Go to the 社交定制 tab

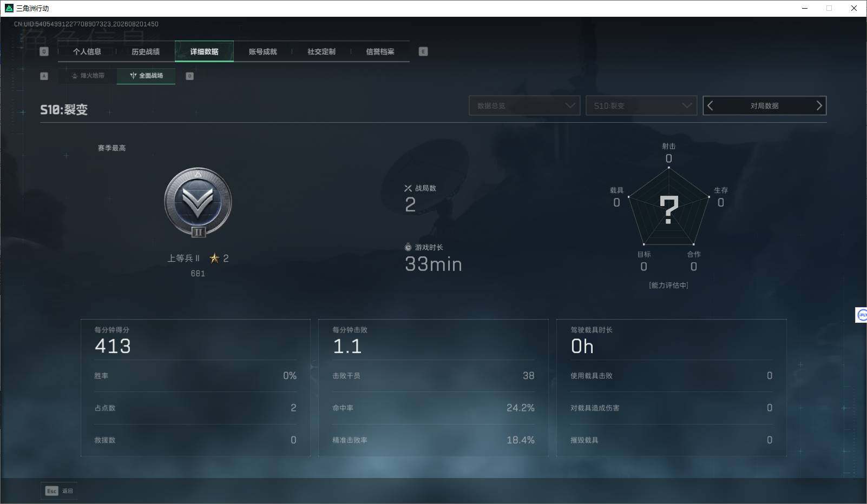(x=321, y=51)
